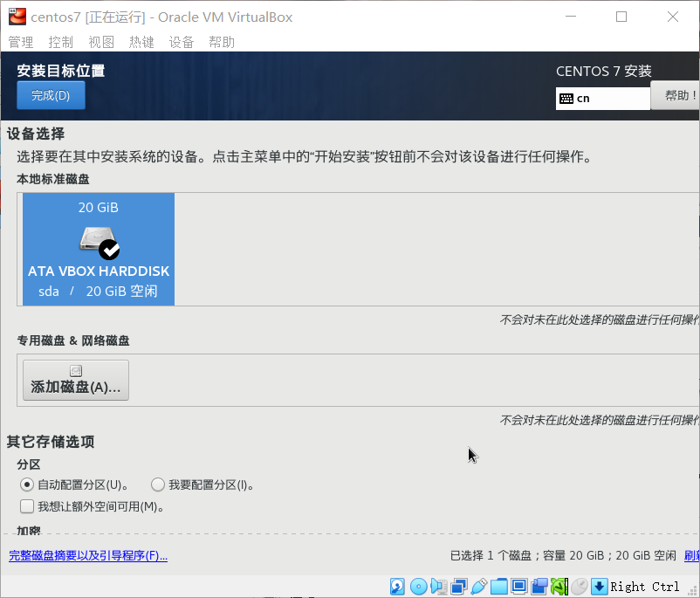Open the 设备 menu

(182, 43)
